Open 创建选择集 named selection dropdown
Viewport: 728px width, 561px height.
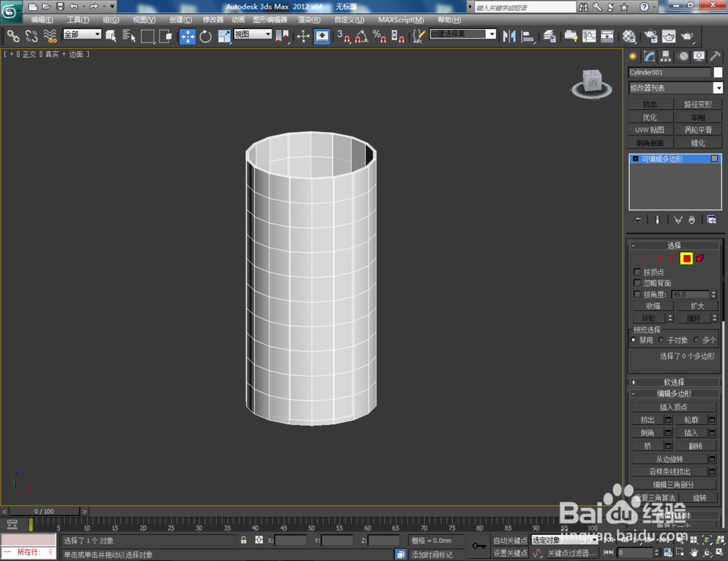click(463, 34)
